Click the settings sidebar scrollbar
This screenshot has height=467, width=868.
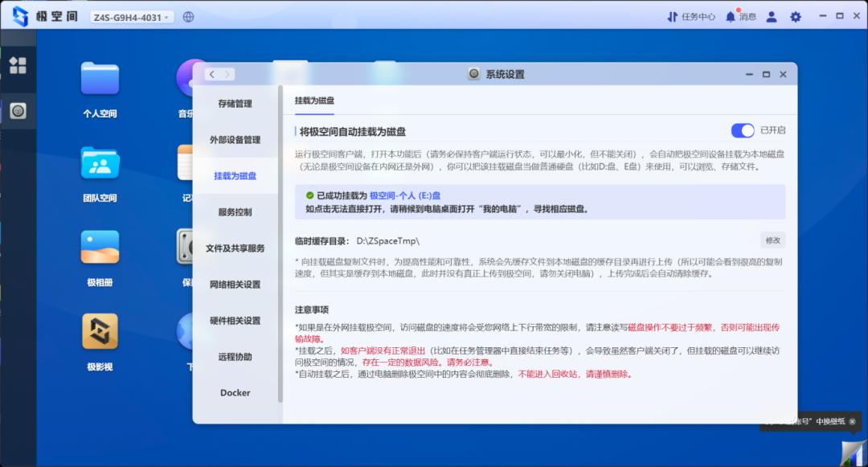pyautogui.click(x=280, y=244)
